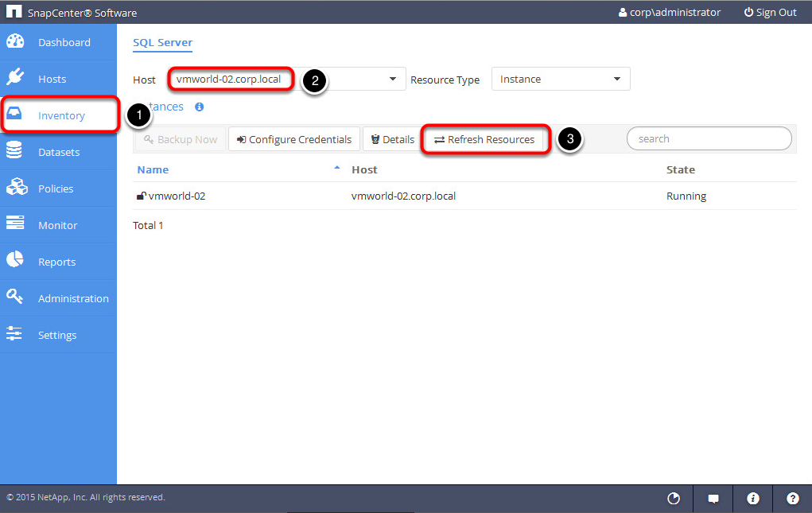Go to Hosts menu label
This screenshot has height=513, width=812.
[52, 80]
